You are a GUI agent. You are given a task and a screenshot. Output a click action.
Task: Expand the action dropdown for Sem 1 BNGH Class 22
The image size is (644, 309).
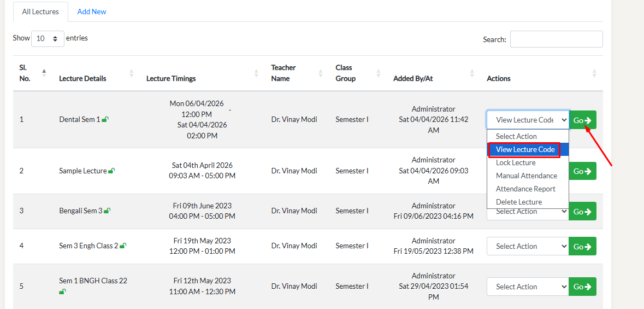tap(527, 287)
